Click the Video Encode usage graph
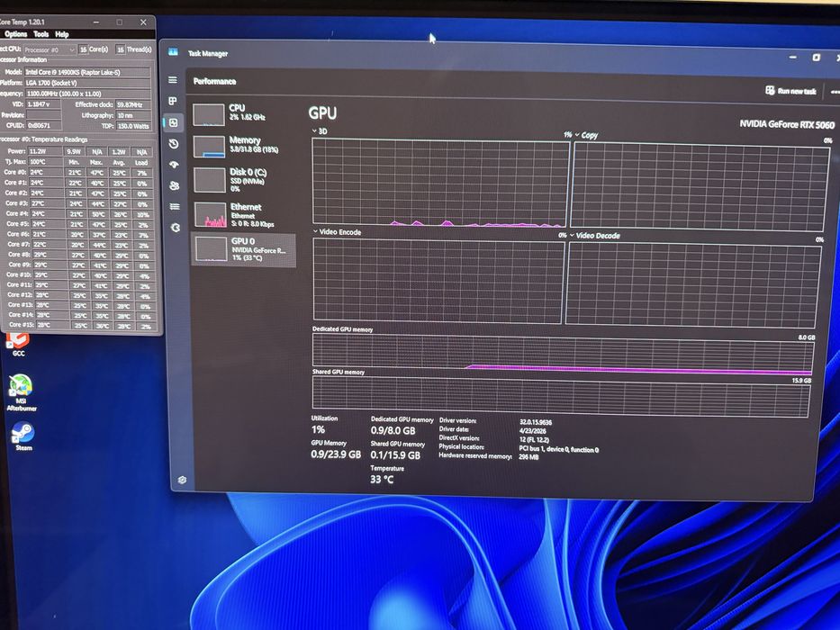This screenshot has width=840, height=630. point(438,281)
